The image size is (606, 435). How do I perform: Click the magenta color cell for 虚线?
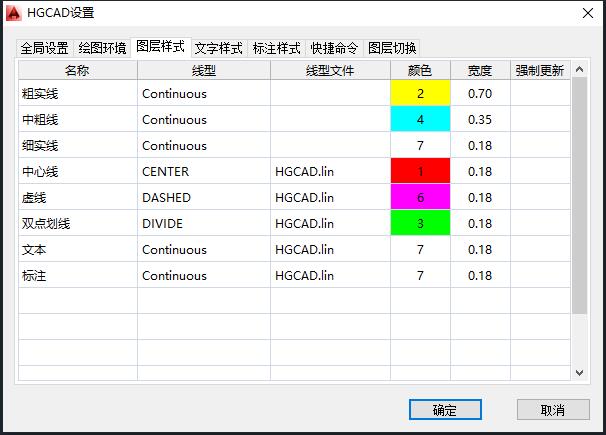[420, 198]
